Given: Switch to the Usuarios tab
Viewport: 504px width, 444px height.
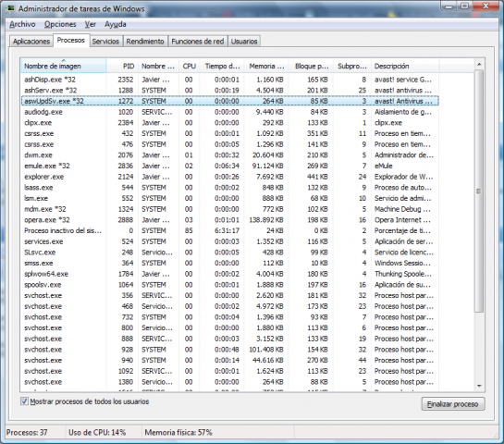Looking at the screenshot, I should pyautogui.click(x=244, y=42).
